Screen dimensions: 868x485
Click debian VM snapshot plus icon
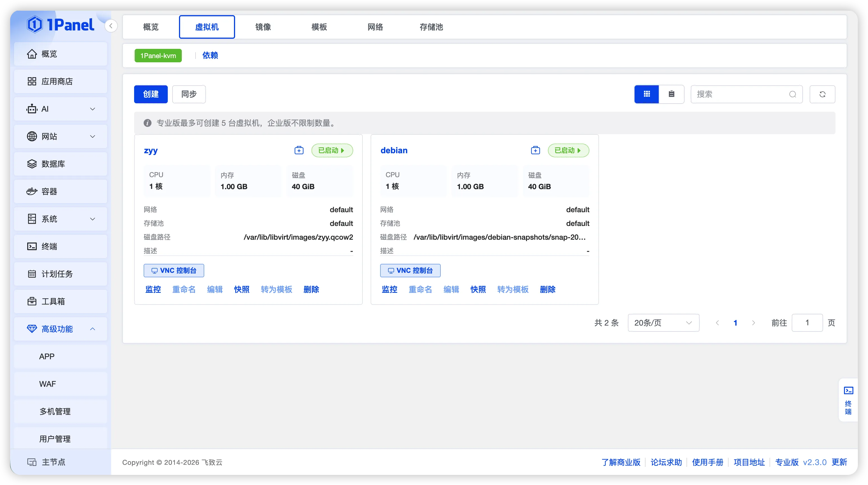pyautogui.click(x=536, y=150)
